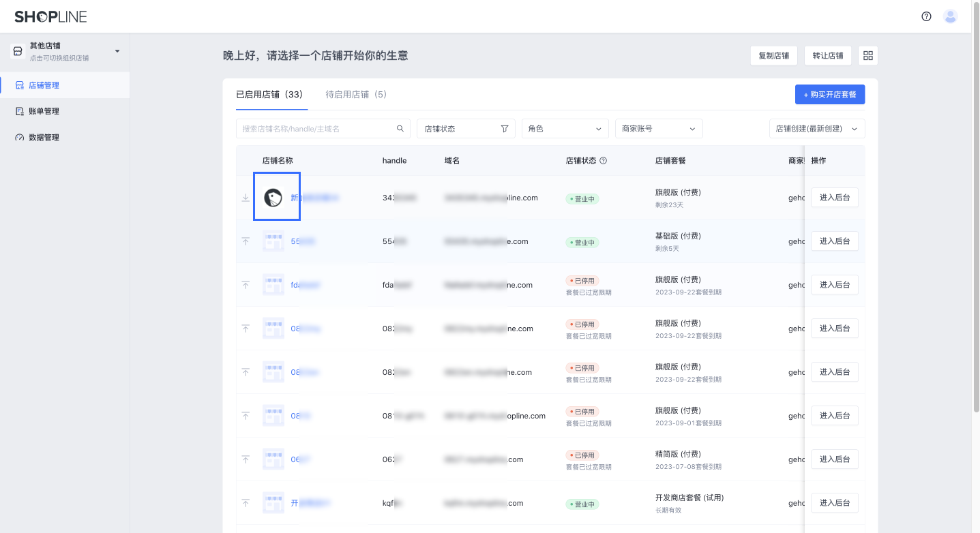The image size is (980, 533).
Task: Click the 数据管理 sidebar icon
Action: (x=20, y=137)
